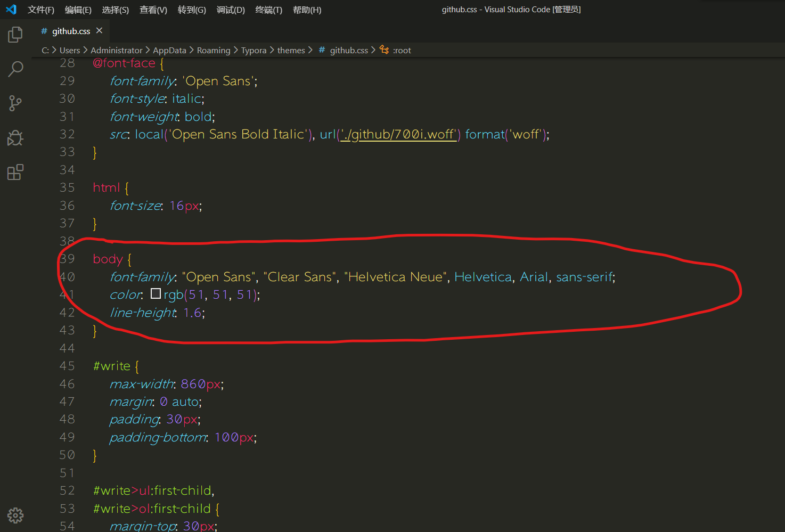Viewport: 785px width, 532px height.
Task: Click the Roaming breadcrumb segment
Action: click(x=214, y=50)
